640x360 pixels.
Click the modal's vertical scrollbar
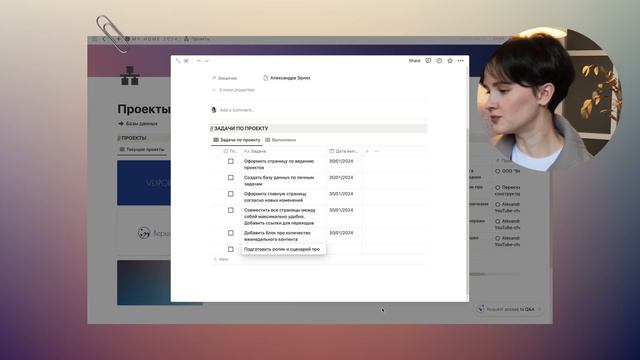point(468,210)
